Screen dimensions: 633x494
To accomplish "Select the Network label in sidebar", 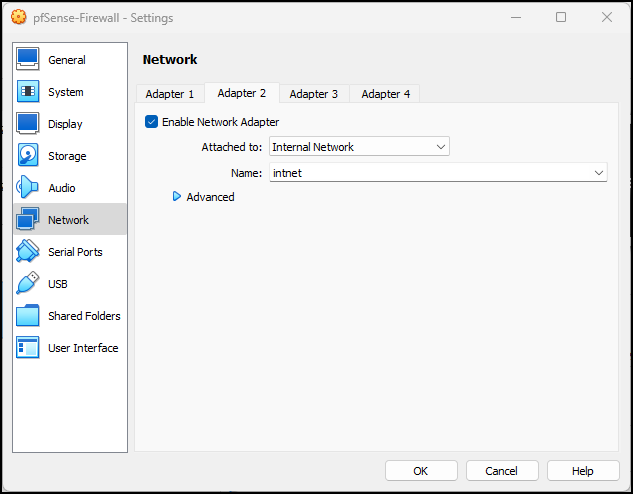I will tap(68, 220).
